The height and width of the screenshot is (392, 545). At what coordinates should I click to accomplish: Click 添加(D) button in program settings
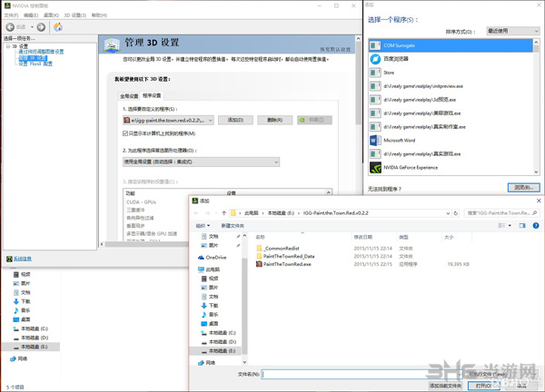pyautogui.click(x=235, y=120)
